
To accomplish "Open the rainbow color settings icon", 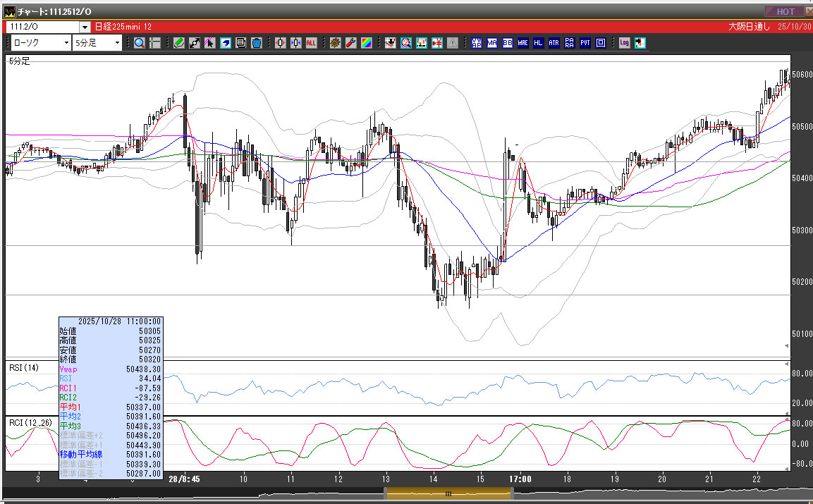I will [x=366, y=43].
